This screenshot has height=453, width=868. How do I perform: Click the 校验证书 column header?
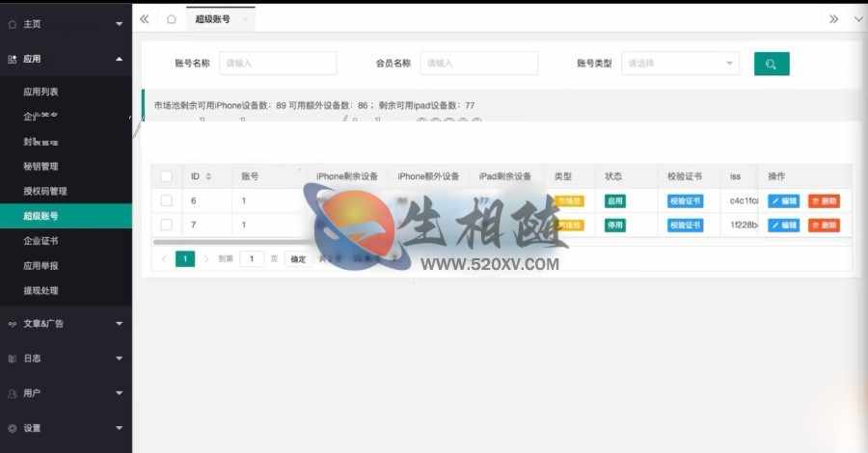click(685, 177)
